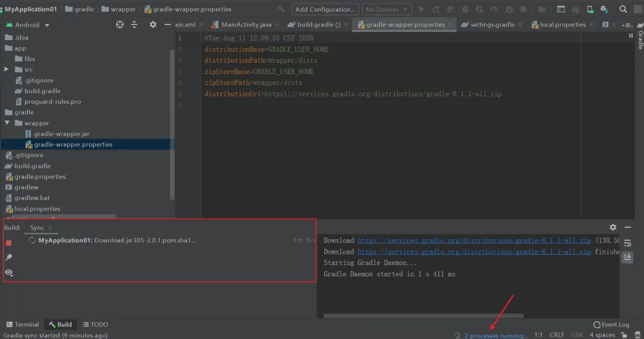Screen dimensions: 644x339
Task: Open the Terminal tool window
Action: click(x=23, y=324)
